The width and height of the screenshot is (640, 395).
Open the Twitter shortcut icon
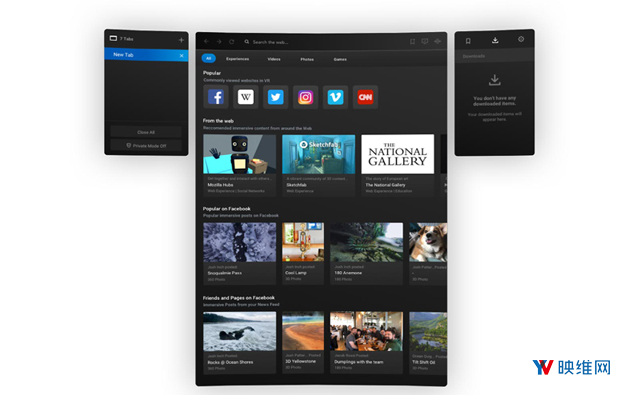point(276,97)
